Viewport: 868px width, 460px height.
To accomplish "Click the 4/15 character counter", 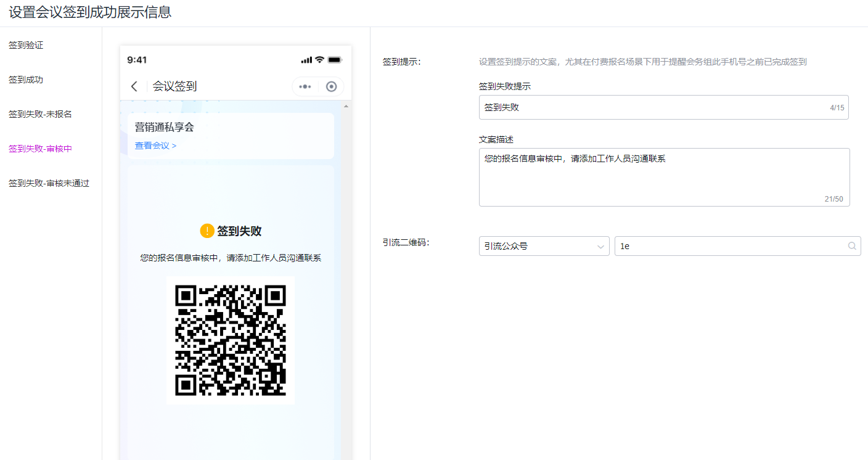I will pyautogui.click(x=837, y=108).
